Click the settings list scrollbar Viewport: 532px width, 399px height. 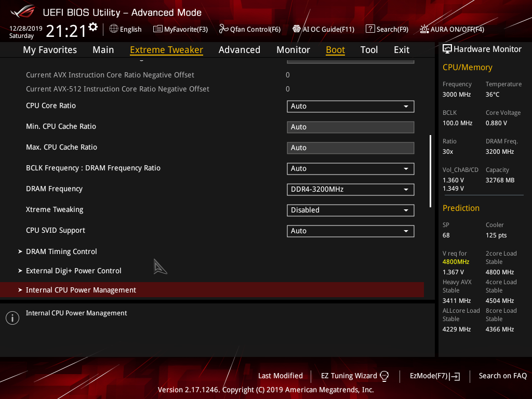(430, 171)
